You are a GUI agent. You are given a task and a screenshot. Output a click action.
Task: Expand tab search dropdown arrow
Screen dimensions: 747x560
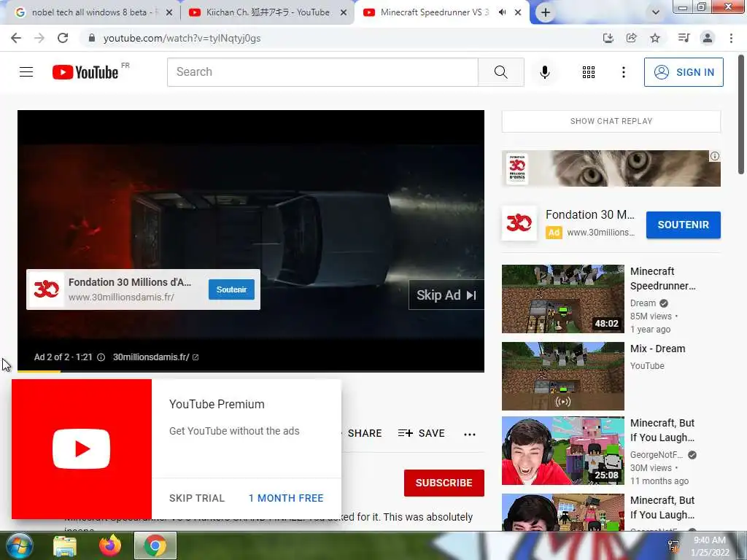[656, 12]
